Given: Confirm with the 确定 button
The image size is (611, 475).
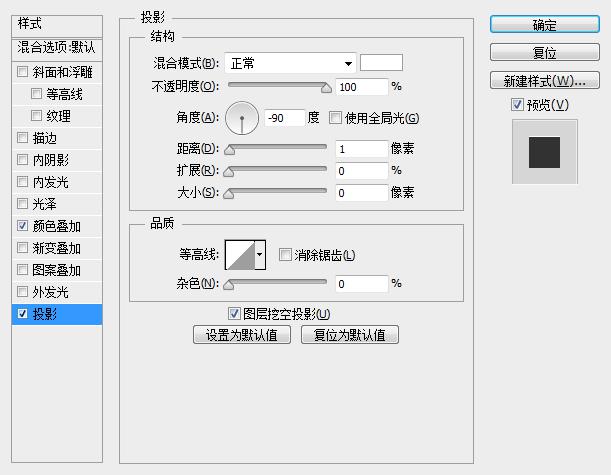Looking at the screenshot, I should click(x=544, y=25).
